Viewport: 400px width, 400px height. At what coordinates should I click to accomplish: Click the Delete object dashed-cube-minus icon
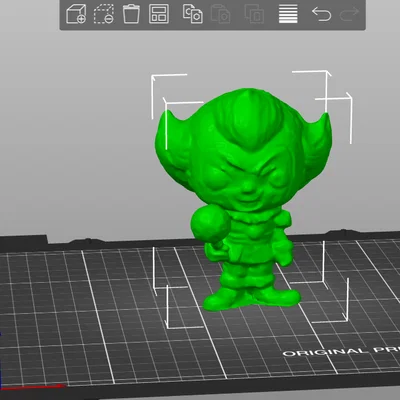[x=104, y=14]
